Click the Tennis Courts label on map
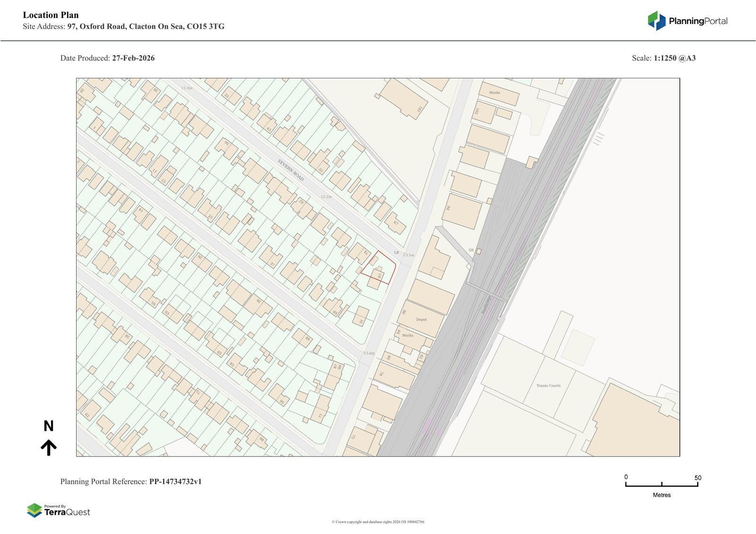This screenshot has height=534, width=756. pyautogui.click(x=548, y=386)
